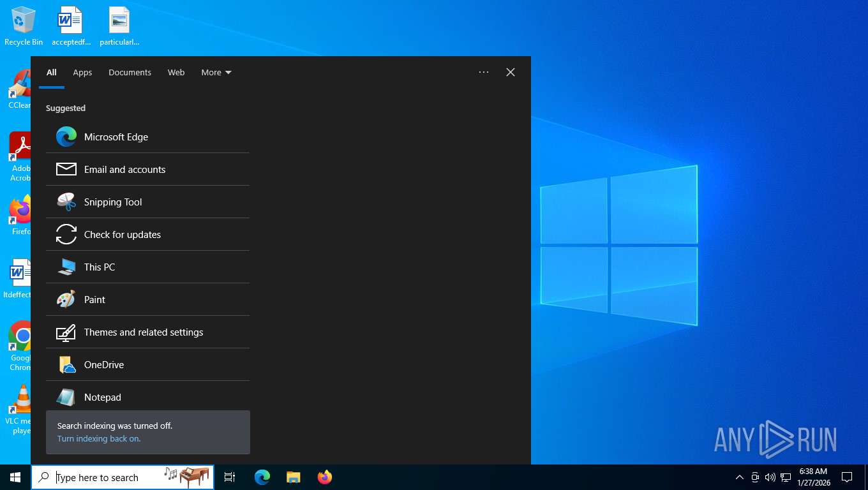Select the Firefox desktop shortcut

point(20,216)
